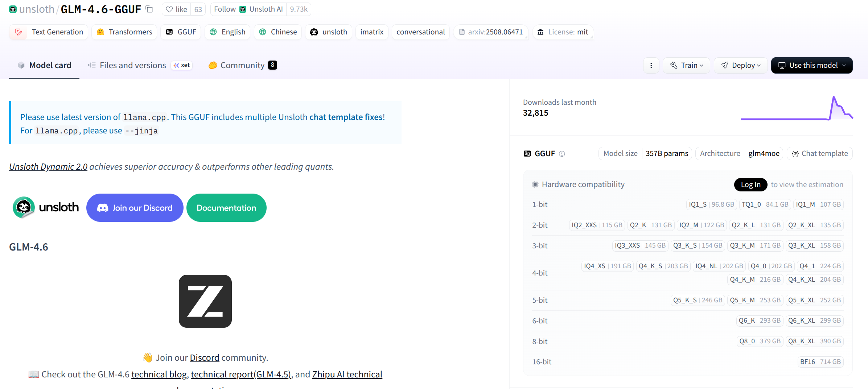
Task: Filter by the English language tag
Action: [227, 32]
